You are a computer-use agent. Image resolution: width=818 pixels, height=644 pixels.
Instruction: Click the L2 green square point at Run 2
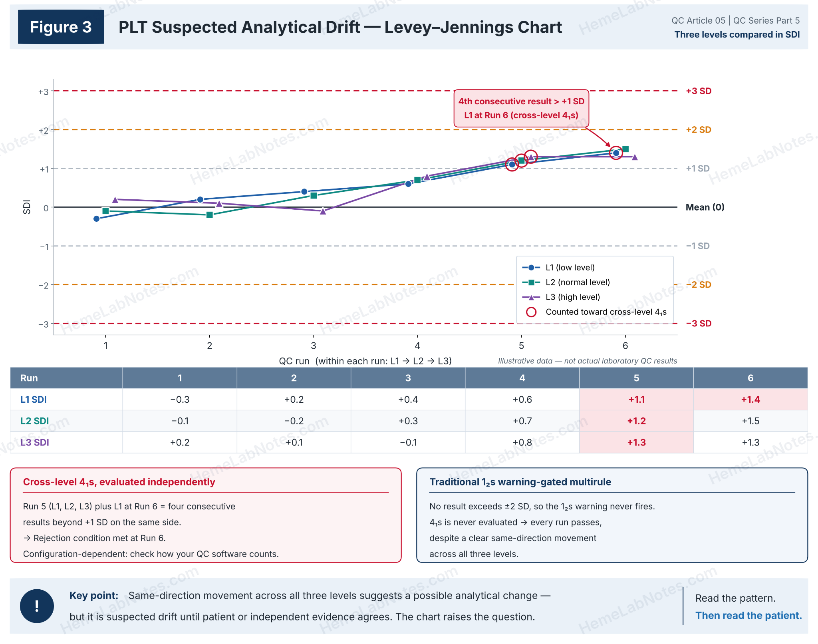(x=210, y=215)
